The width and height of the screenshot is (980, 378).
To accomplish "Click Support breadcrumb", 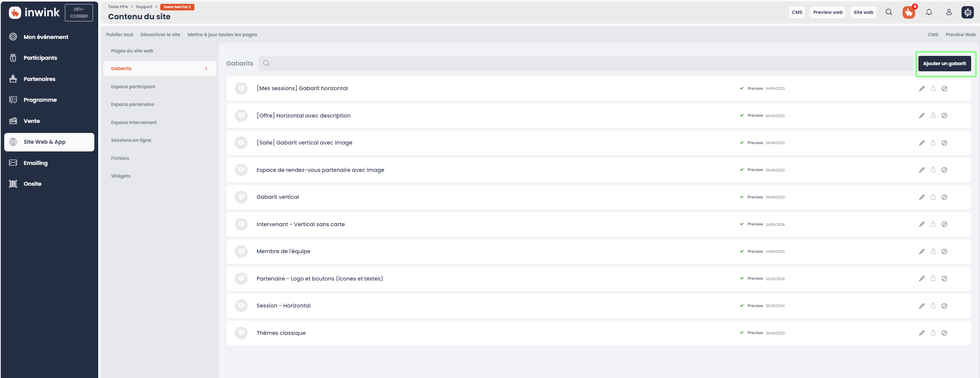I will (144, 7).
